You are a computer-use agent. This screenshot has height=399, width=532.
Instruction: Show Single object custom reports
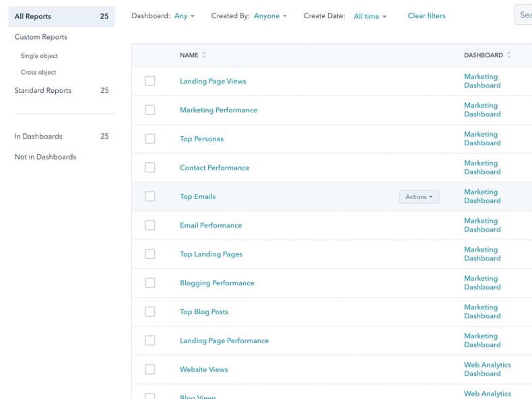pyautogui.click(x=39, y=56)
